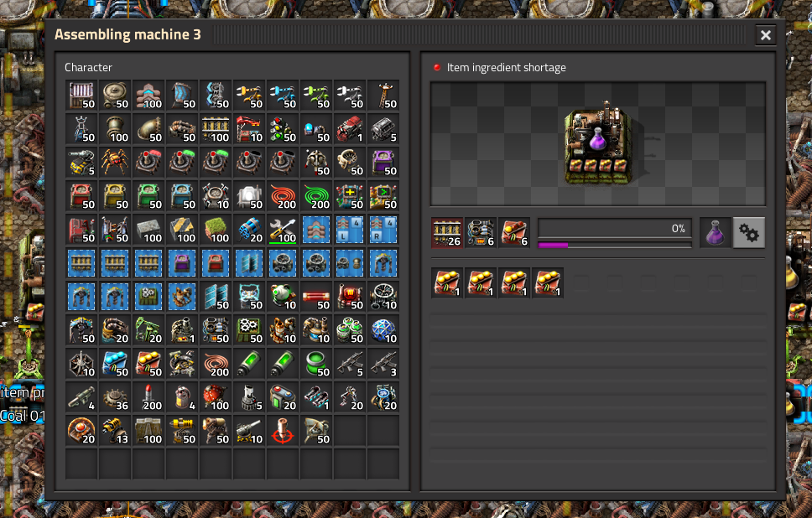Take the rail stack of 100 from inventory
This screenshot has width=812, height=518.
(x=216, y=129)
